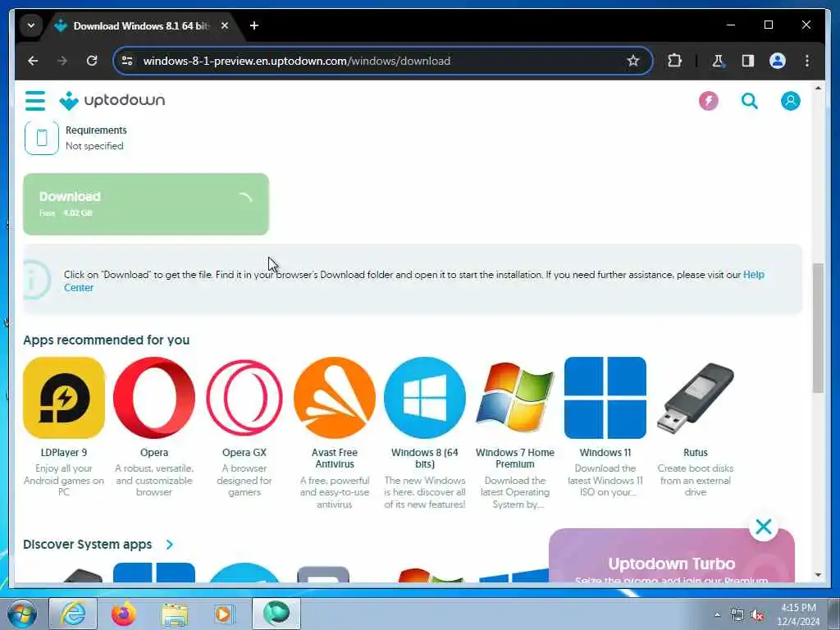Toggle the browser side panel
840x630 pixels.
click(748, 61)
